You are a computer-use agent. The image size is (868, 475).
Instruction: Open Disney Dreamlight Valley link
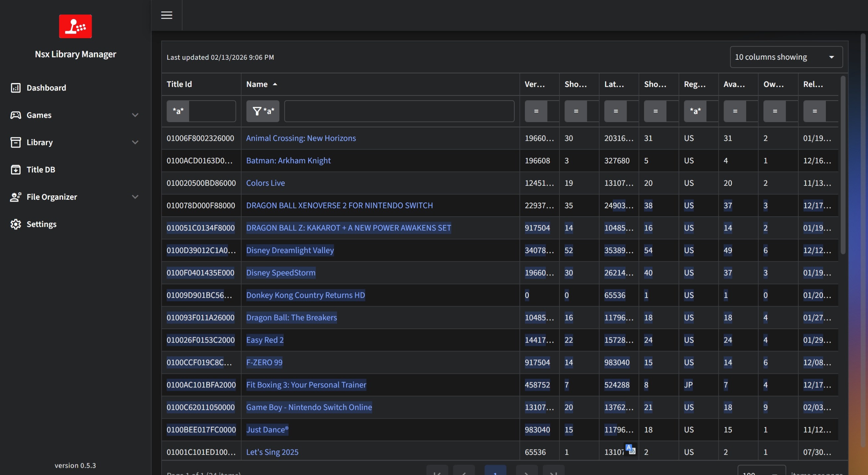[x=290, y=250]
